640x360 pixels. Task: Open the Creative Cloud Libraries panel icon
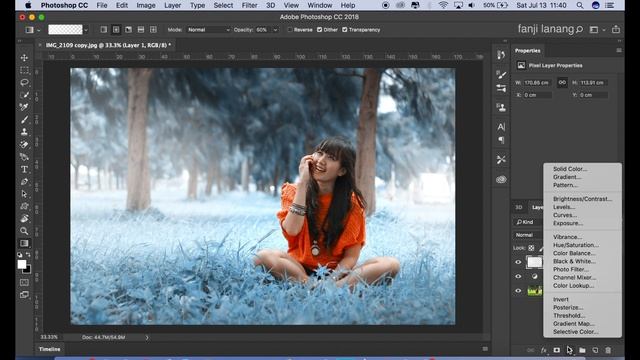[x=501, y=179]
